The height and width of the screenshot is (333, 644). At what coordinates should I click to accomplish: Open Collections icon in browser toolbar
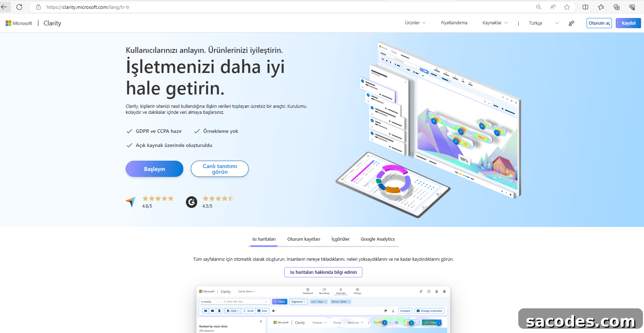(x=617, y=7)
